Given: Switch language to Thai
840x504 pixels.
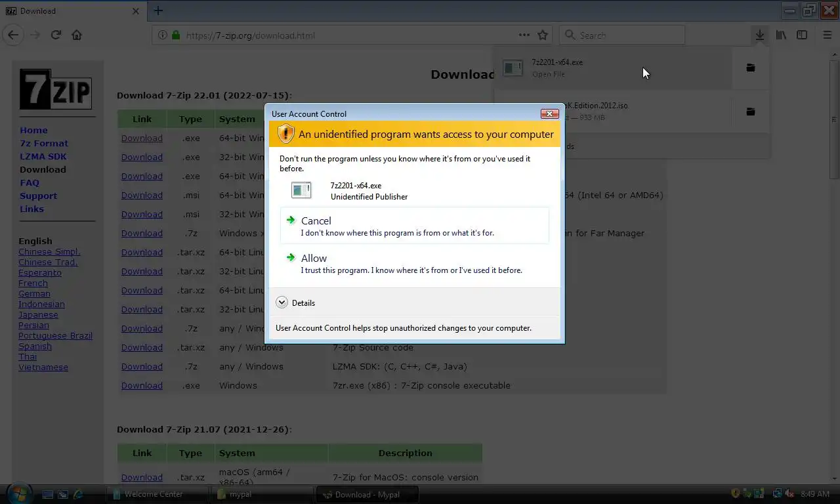Looking at the screenshot, I should point(28,356).
